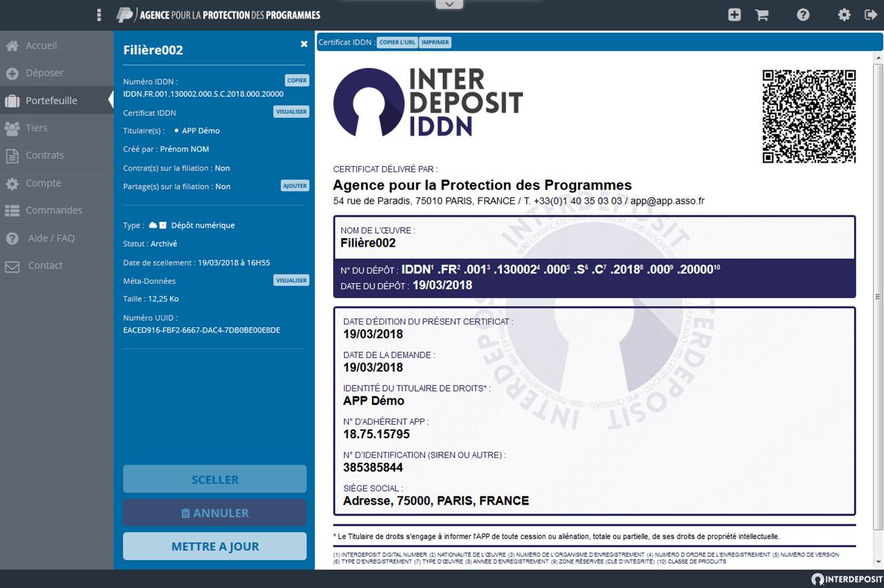The width and height of the screenshot is (884, 588).
Task: Click the home icon beside Accueil
Action: tap(12, 46)
